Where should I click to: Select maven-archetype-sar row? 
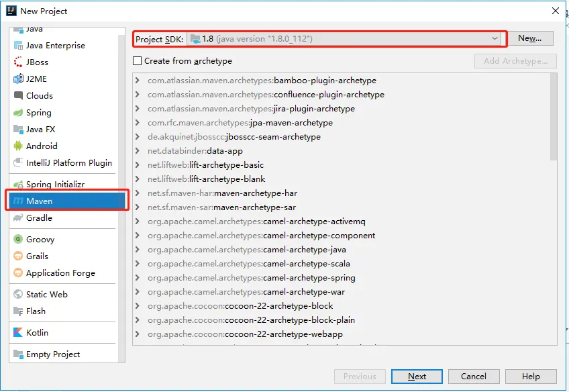pyautogui.click(x=342, y=207)
